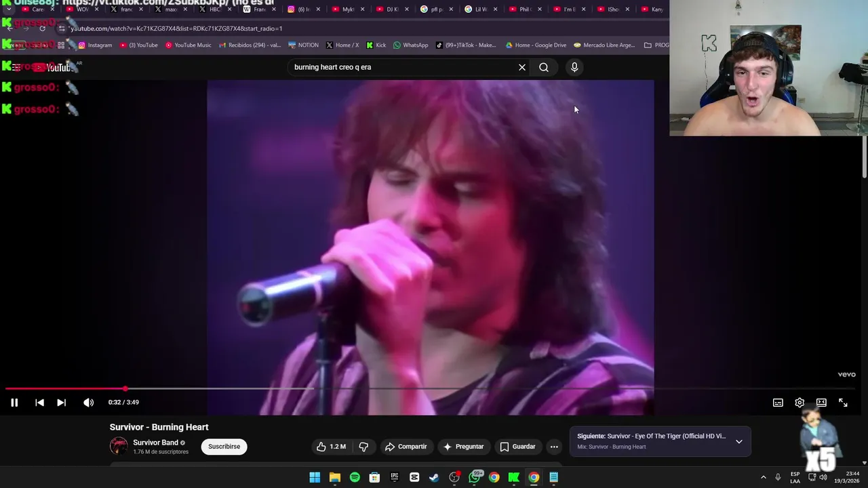Open NOTION bookmark
The height and width of the screenshot is (488, 868).
(303, 45)
